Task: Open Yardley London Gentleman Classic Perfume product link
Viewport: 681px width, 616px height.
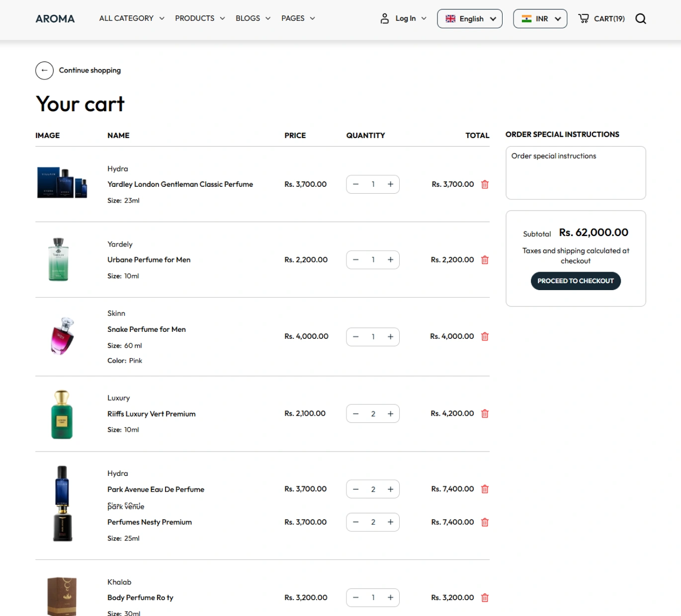Action: 180,184
